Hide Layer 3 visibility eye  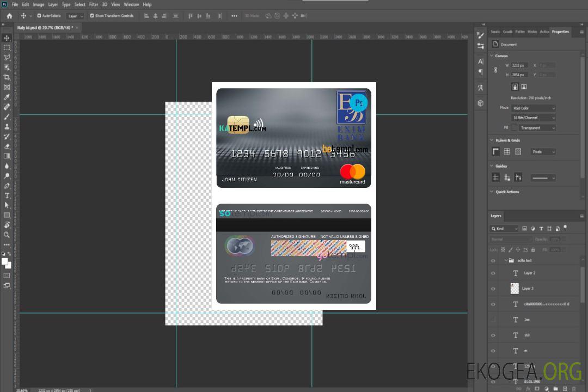point(493,289)
